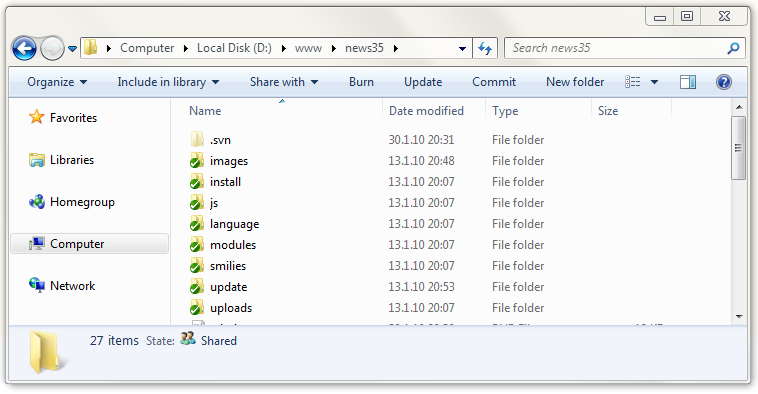Click Commit in the toolbar
This screenshot has height=394, width=758.
[494, 82]
